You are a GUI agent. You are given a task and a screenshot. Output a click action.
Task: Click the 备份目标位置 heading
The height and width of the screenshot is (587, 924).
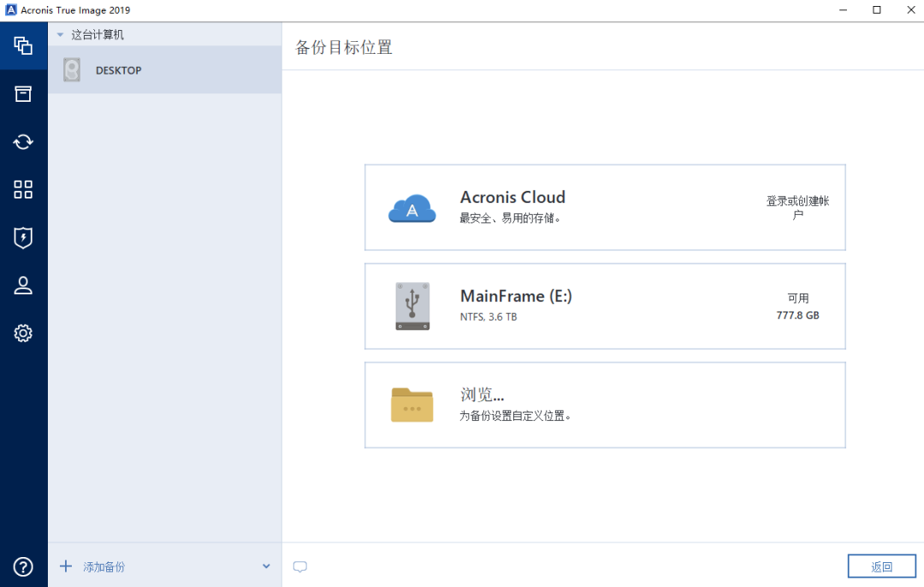[x=344, y=47]
